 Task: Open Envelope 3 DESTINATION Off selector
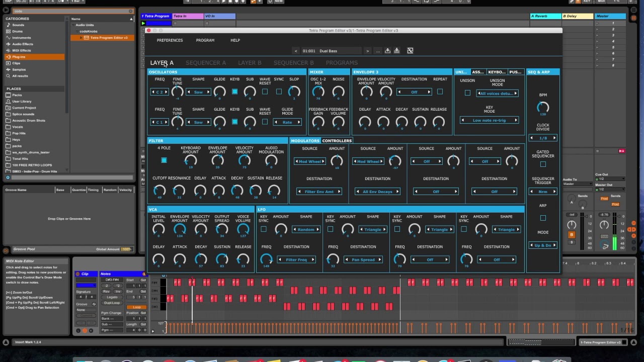(414, 92)
